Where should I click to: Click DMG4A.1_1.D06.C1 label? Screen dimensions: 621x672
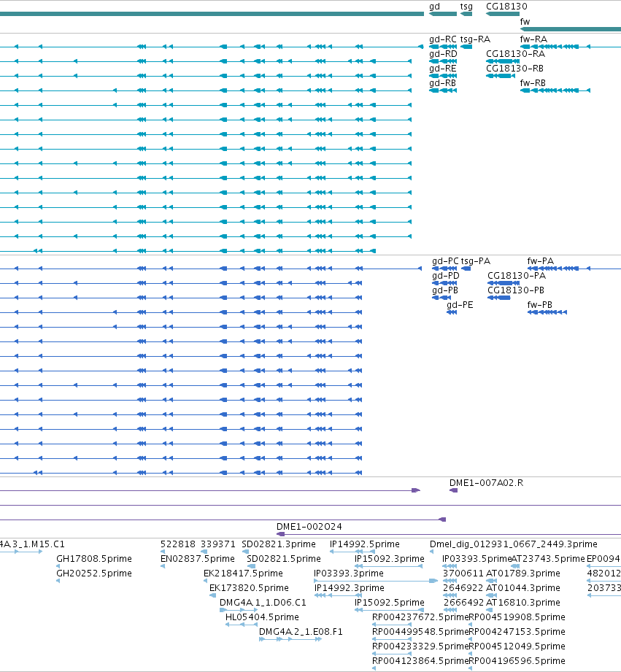coord(263,603)
